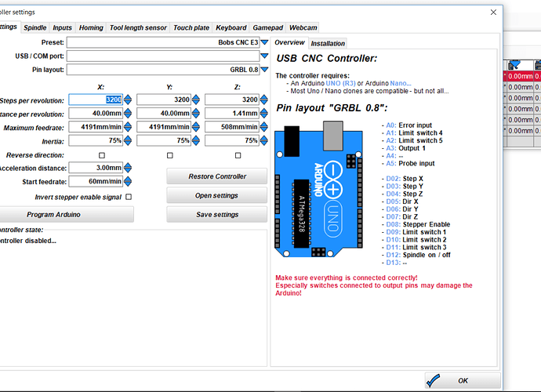Confirm with the OK checkmark button
Viewport: 541px width, 392px height.
pos(462,381)
